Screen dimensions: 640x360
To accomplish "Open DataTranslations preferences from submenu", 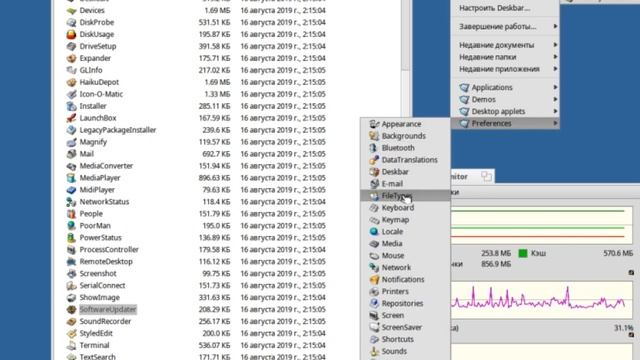I will (x=405, y=160).
